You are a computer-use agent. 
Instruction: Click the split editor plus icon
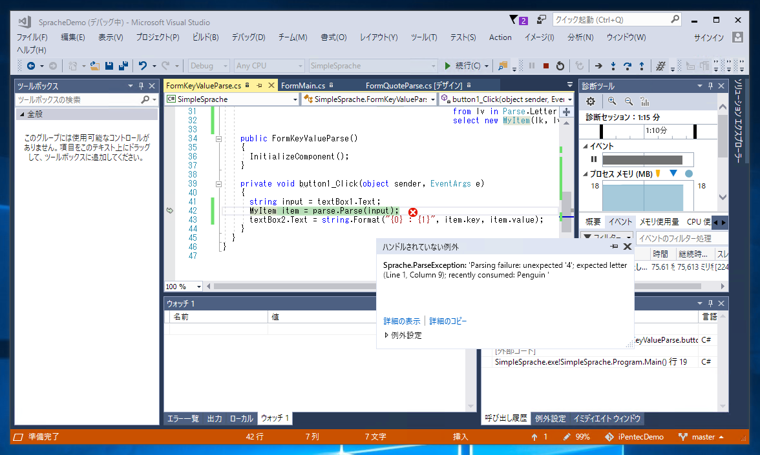[x=566, y=111]
